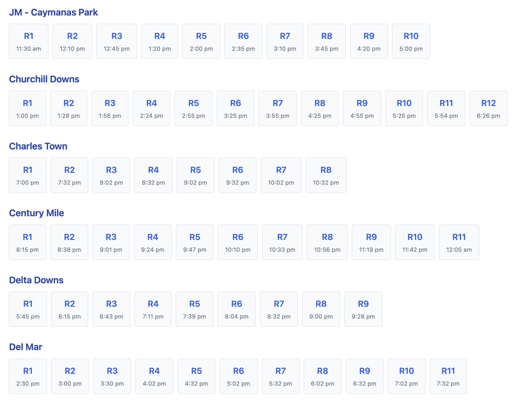The width and height of the screenshot is (532, 403).
Task: Open Del Mar R11 at 7:32 pm
Action: pos(448,376)
